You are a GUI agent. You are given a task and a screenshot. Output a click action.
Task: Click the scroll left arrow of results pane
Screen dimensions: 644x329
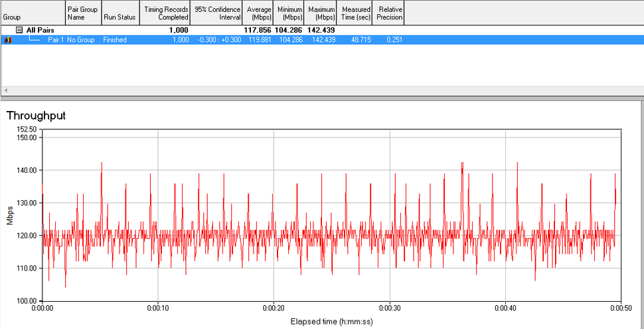[x=5, y=90]
